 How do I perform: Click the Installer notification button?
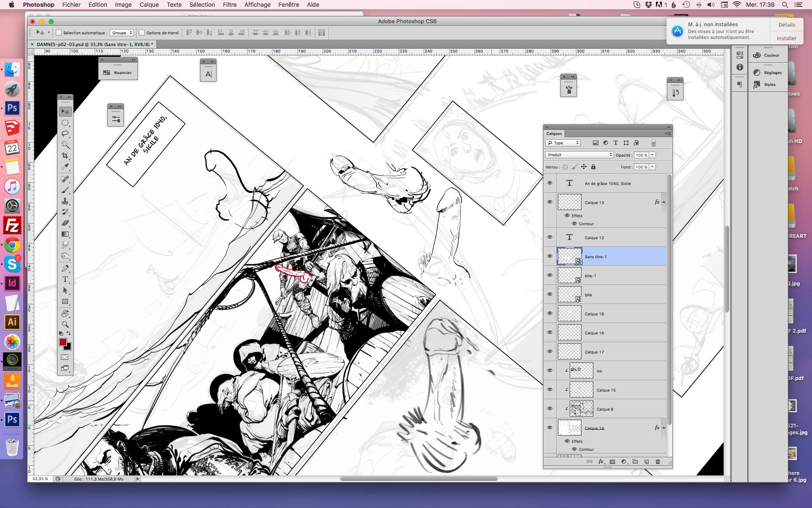pyautogui.click(x=786, y=38)
